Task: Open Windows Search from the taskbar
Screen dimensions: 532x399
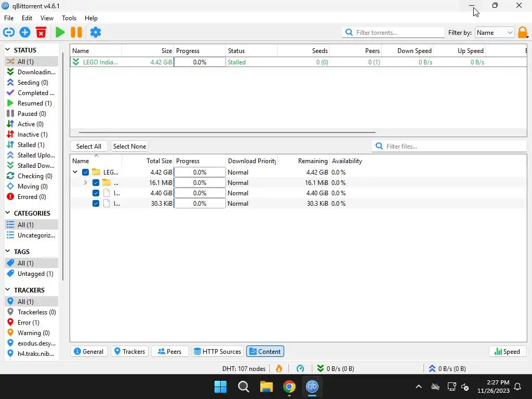Action: pyautogui.click(x=244, y=387)
